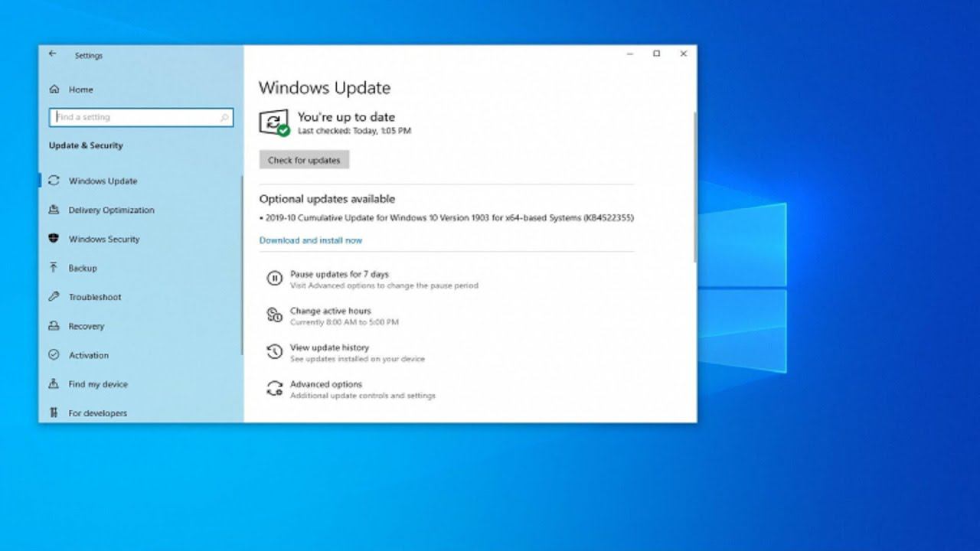The width and height of the screenshot is (980, 551).
Task: Click "Visit Advanced options" pause period text
Action: tap(384, 285)
